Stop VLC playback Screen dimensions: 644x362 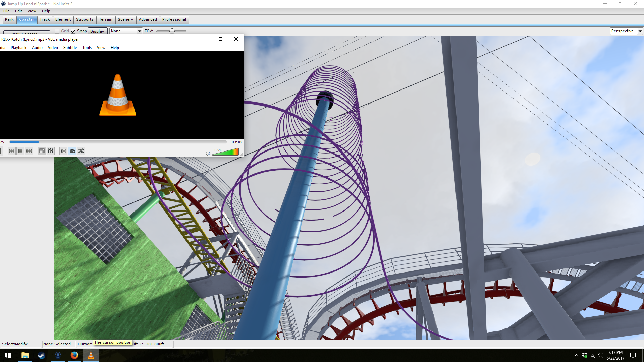[x=20, y=151]
